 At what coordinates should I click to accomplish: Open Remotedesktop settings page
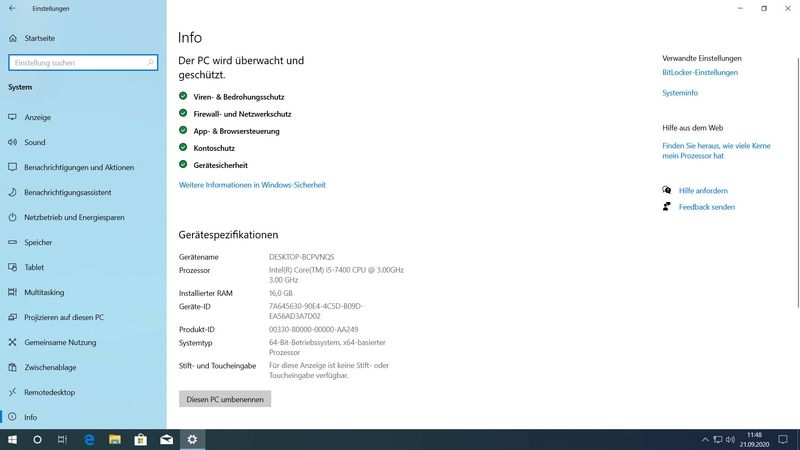click(x=49, y=392)
